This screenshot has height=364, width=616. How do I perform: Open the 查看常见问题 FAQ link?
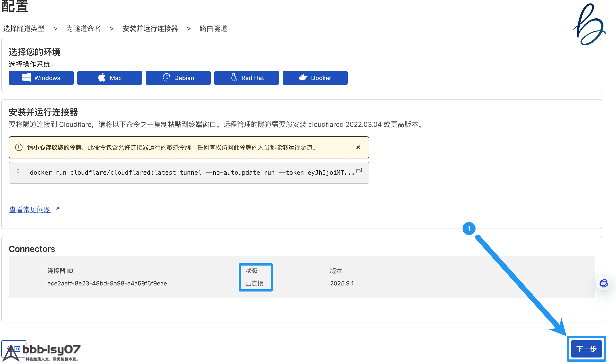[x=30, y=209]
